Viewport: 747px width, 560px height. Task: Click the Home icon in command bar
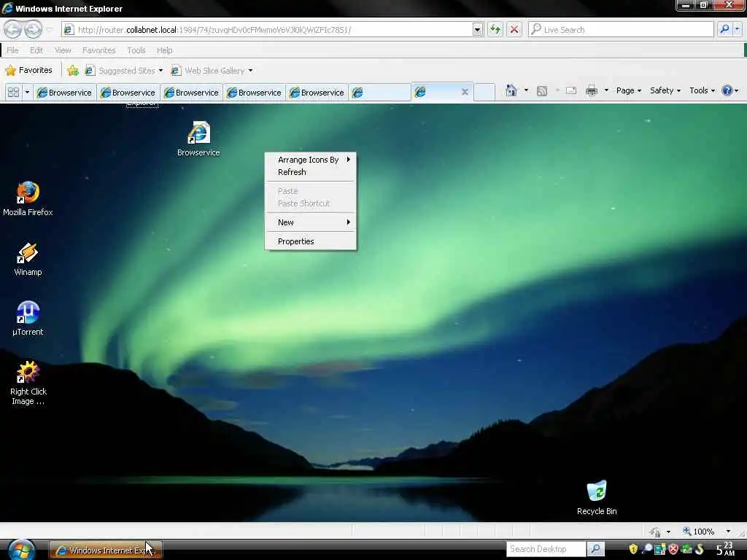tap(511, 90)
